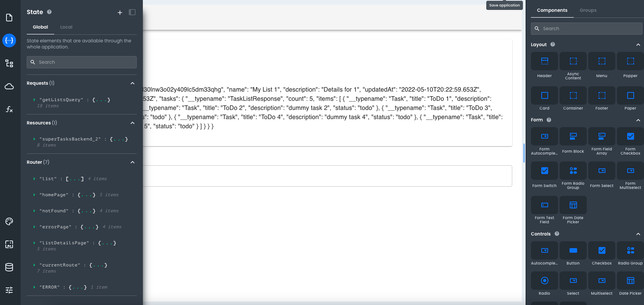Click the plus icon to add state
Screen dimensions: 644x305
[x=120, y=13]
